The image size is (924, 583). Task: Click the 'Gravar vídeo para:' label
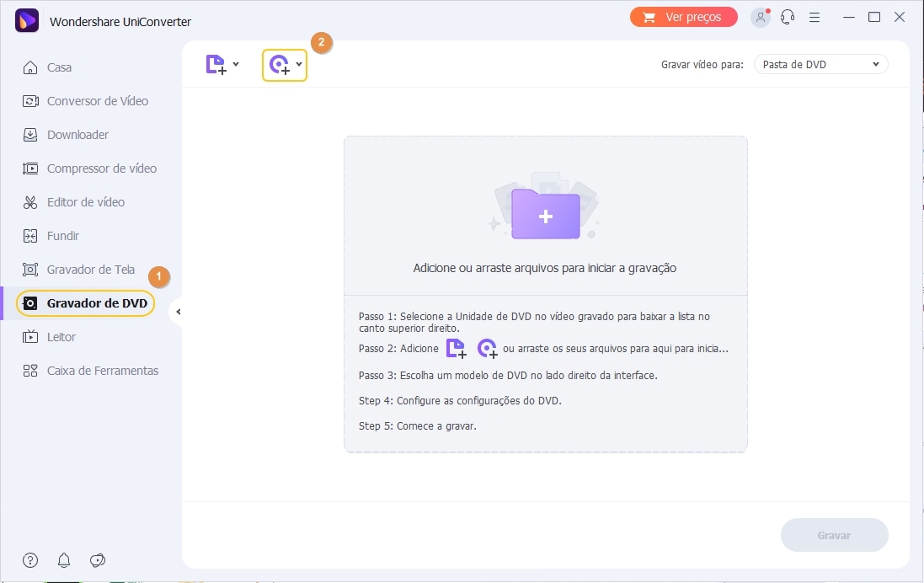pos(702,65)
